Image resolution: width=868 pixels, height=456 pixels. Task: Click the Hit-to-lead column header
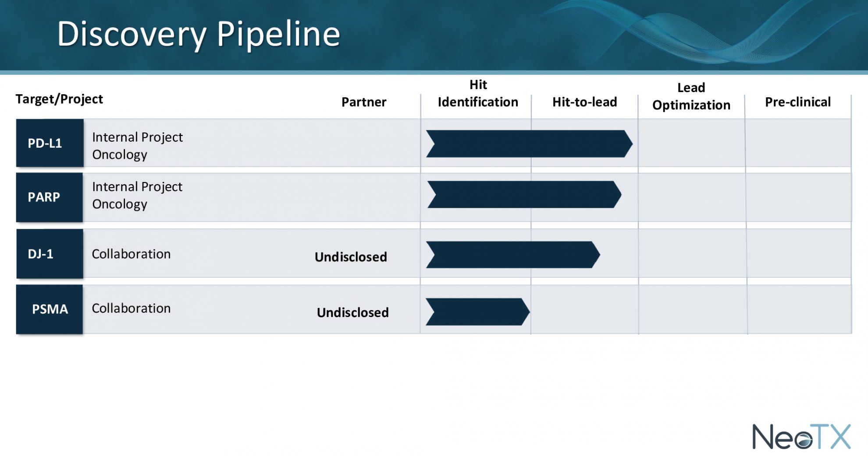(x=584, y=102)
